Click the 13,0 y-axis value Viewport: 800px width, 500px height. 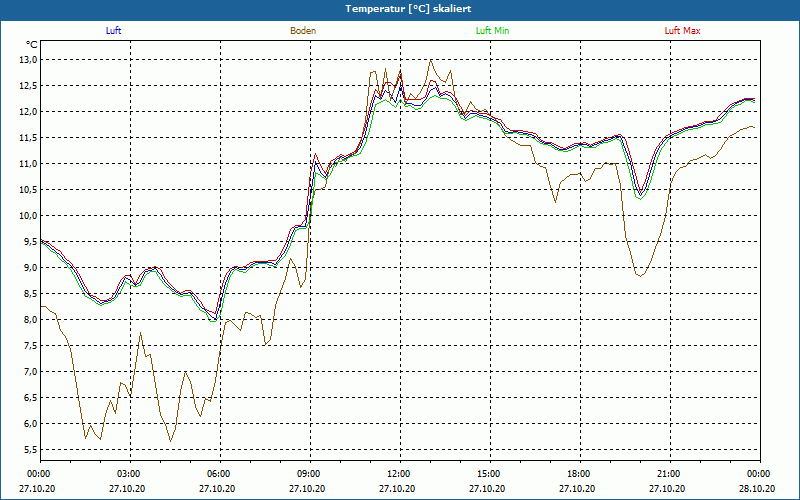tap(29, 60)
